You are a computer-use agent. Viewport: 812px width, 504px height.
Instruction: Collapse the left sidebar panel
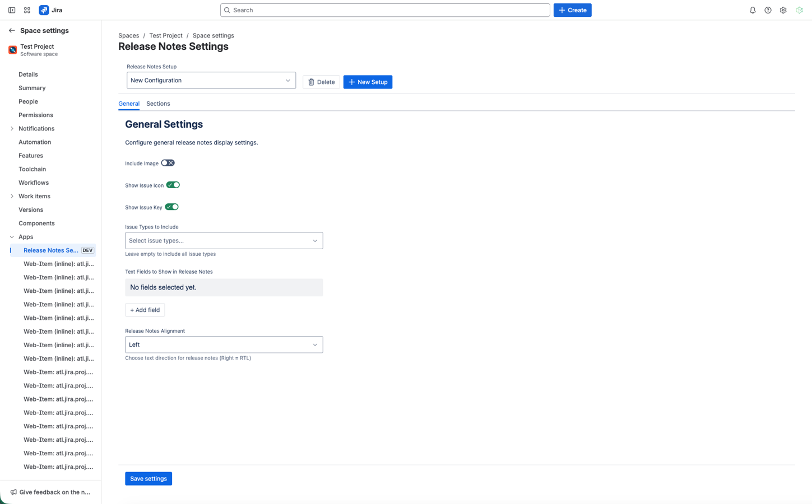(11, 10)
